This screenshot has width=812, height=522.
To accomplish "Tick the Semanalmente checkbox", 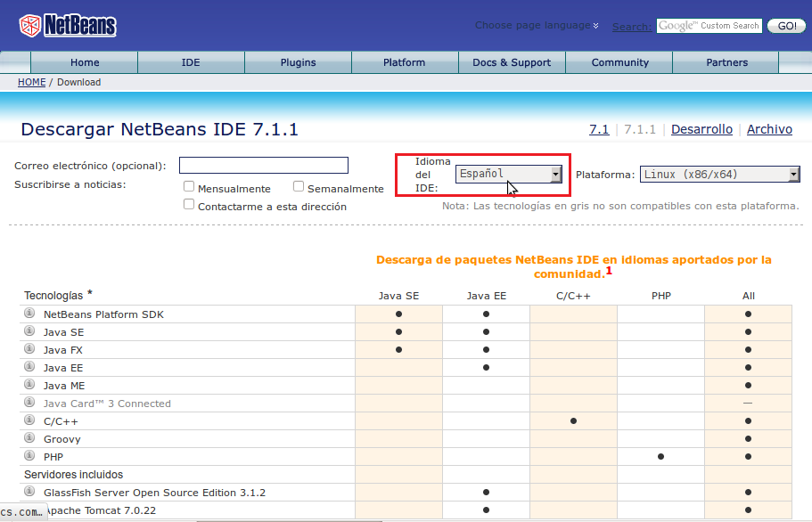I will pyautogui.click(x=299, y=186).
